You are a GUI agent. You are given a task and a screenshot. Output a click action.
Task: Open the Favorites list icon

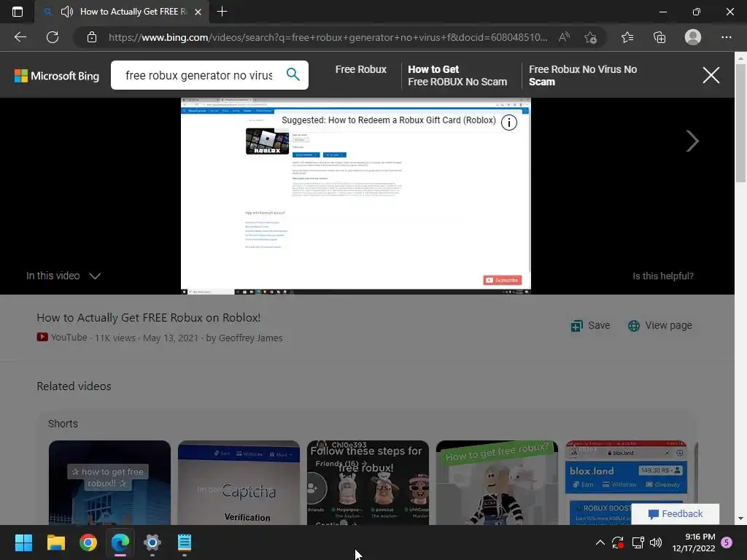pyautogui.click(x=627, y=37)
